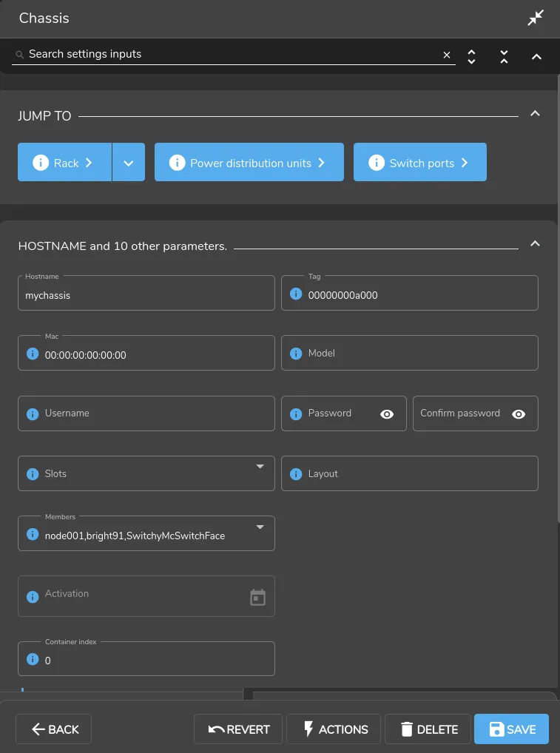This screenshot has width=560, height=753.
Task: Show info for the Model field
Action: pyautogui.click(x=296, y=354)
